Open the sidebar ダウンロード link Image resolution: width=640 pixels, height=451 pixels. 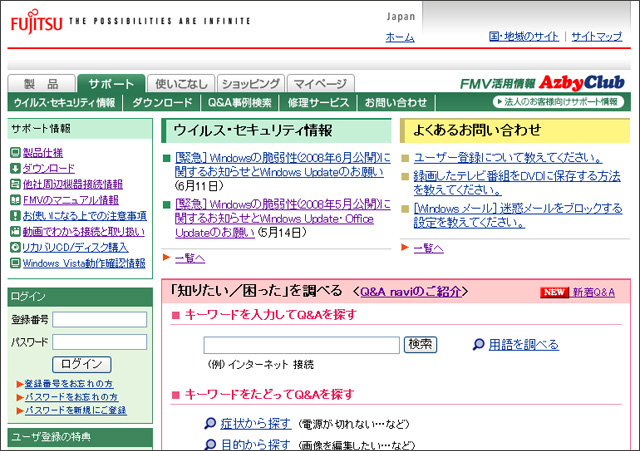[x=49, y=169]
